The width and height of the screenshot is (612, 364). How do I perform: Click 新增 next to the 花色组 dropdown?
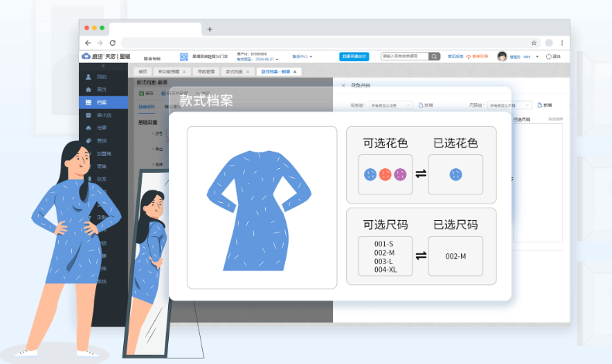click(426, 105)
